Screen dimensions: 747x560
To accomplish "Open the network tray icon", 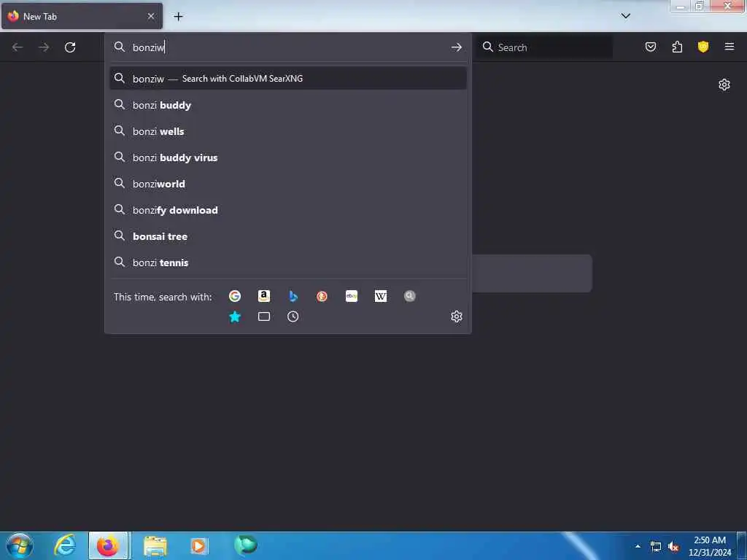I will (656, 547).
